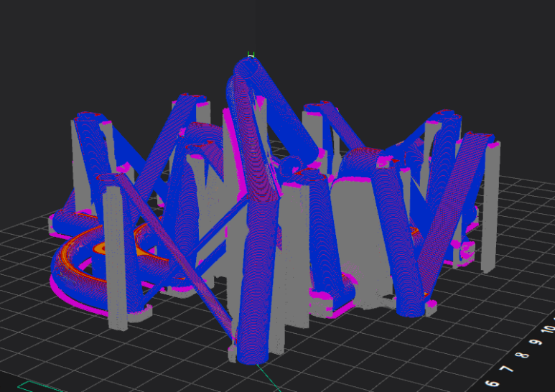The height and width of the screenshot is (392, 555).
Task: Click the "10" grid ruler label
Action: (x=548, y=328)
